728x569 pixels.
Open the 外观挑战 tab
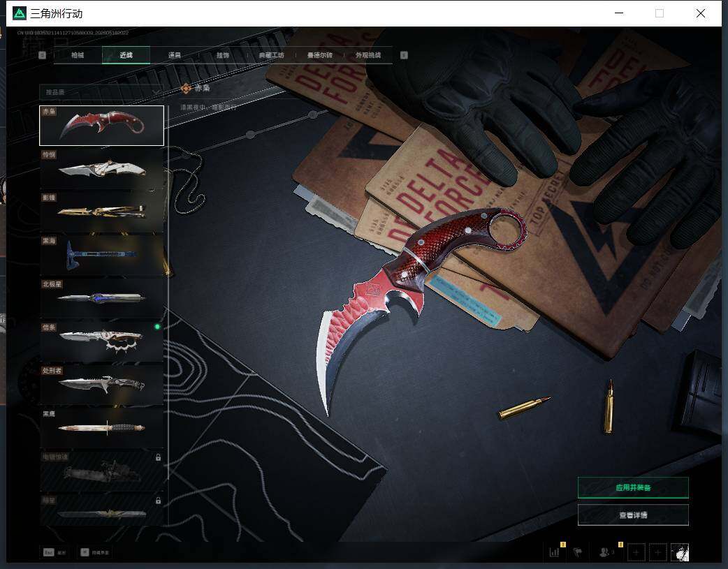pyautogui.click(x=368, y=55)
